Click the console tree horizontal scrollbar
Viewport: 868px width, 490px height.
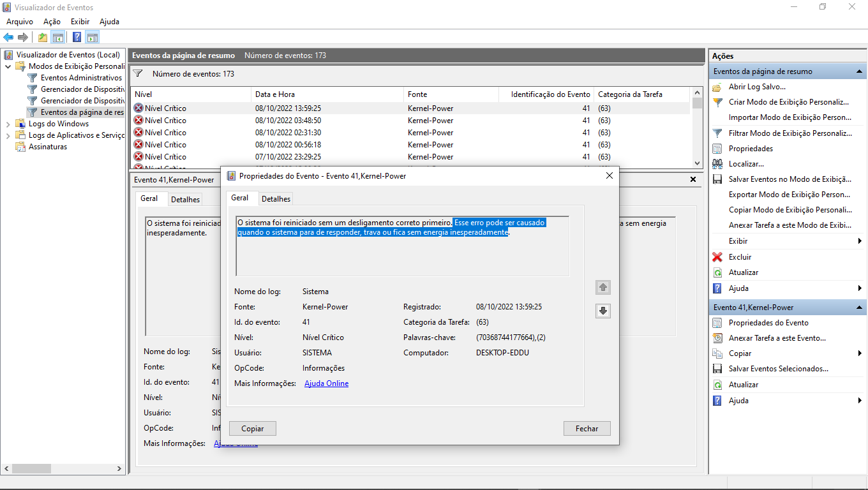coord(63,468)
